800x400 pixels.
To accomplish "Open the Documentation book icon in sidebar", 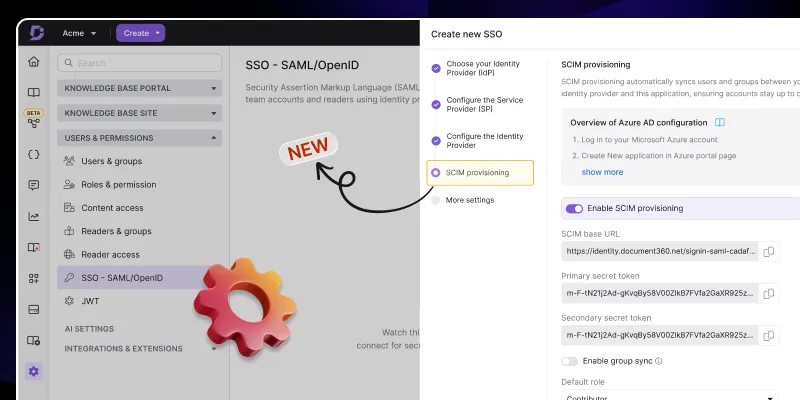I will click(x=34, y=92).
